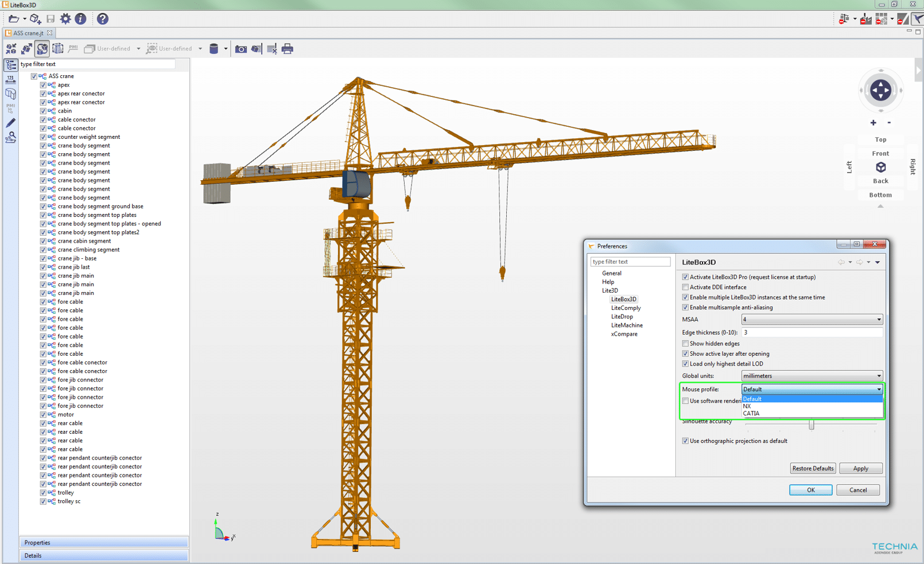Click the Silhouette accuracy slider handle
The width and height of the screenshot is (924, 564).
pyautogui.click(x=811, y=425)
